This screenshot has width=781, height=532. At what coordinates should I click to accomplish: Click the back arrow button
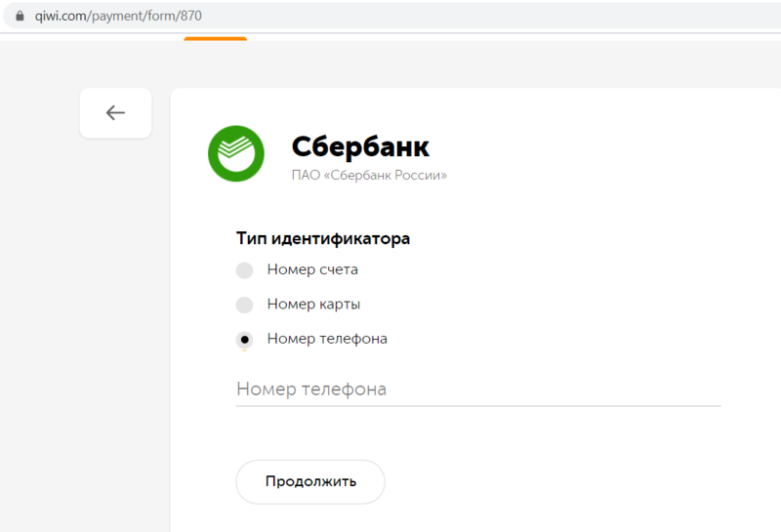point(115,113)
